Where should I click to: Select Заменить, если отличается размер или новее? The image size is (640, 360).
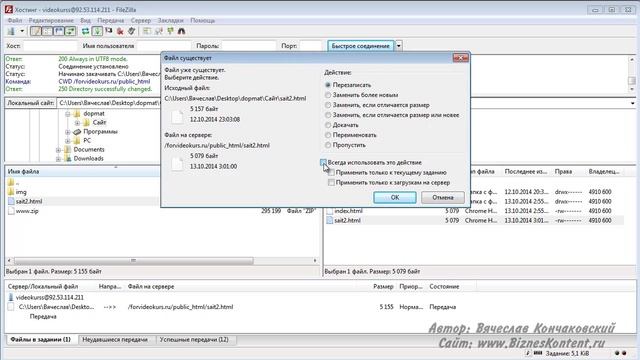tap(328, 115)
